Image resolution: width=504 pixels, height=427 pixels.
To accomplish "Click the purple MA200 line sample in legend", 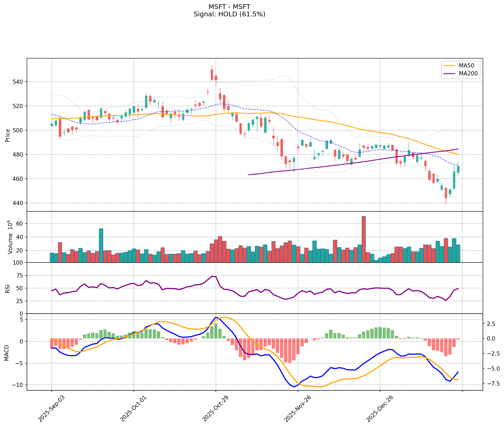I will point(449,74).
